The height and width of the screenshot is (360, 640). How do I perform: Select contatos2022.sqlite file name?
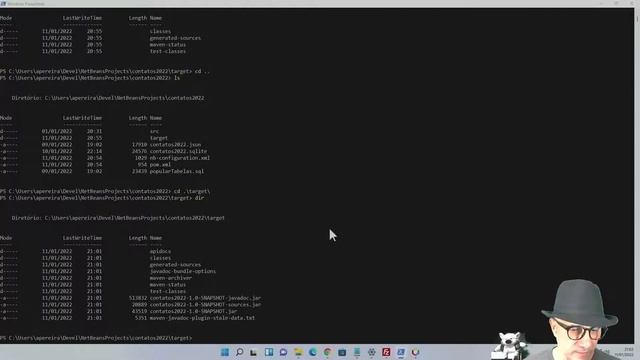point(178,151)
